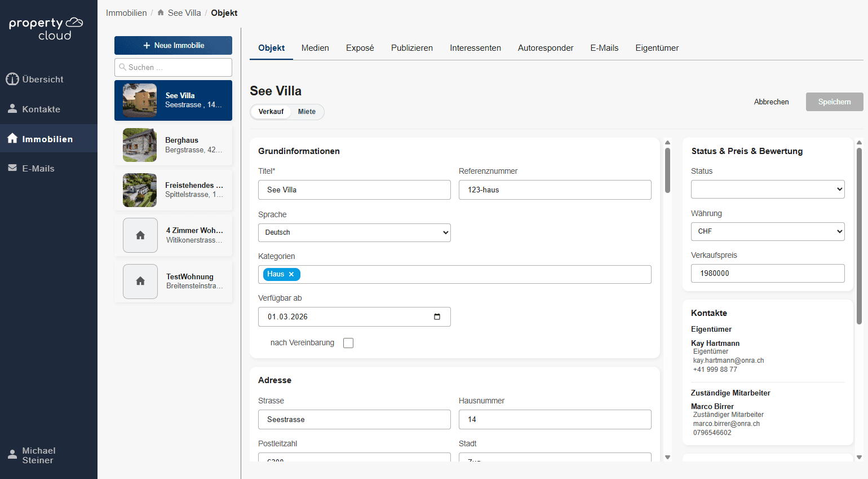Click placeholder house icon of 4 Zimmer Wohnung
Screen dimensions: 868x479
pos(140,235)
